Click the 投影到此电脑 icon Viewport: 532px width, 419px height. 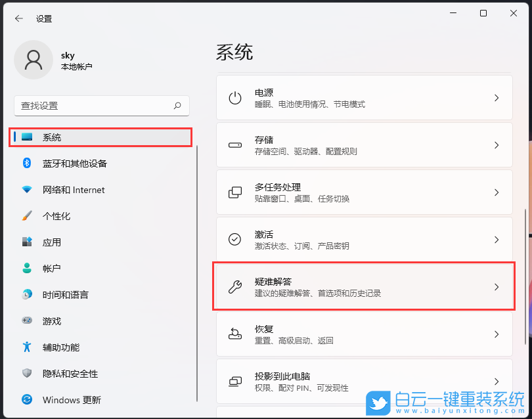(234, 381)
